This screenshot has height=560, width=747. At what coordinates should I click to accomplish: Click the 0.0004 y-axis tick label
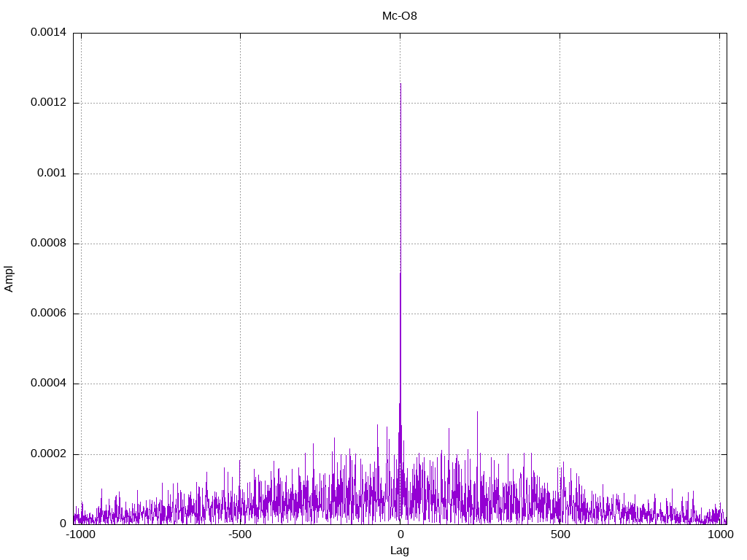[x=49, y=383]
